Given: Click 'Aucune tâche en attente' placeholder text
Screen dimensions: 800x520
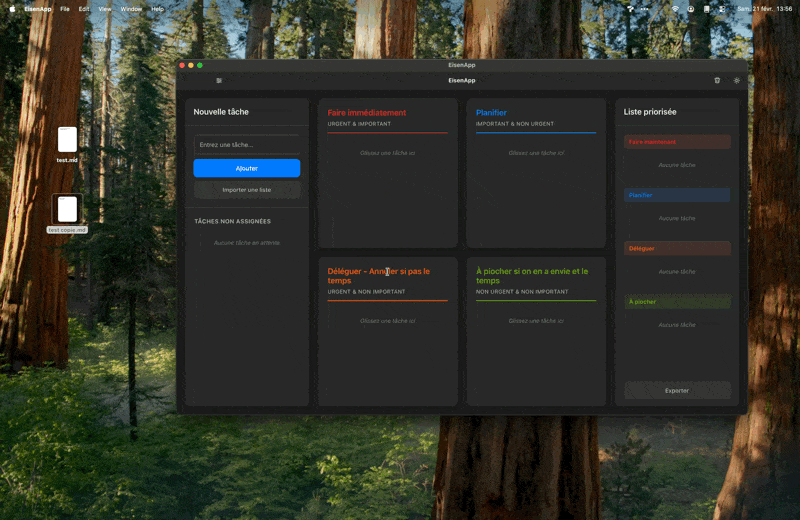Looking at the screenshot, I should 246,243.
